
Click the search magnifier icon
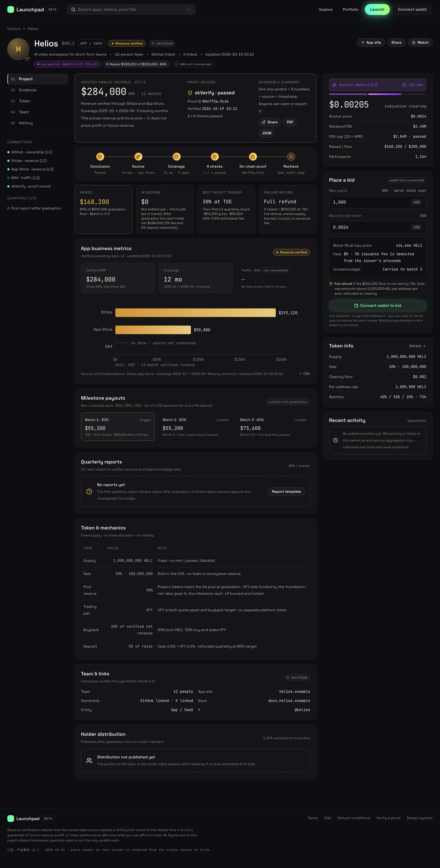click(x=73, y=9)
